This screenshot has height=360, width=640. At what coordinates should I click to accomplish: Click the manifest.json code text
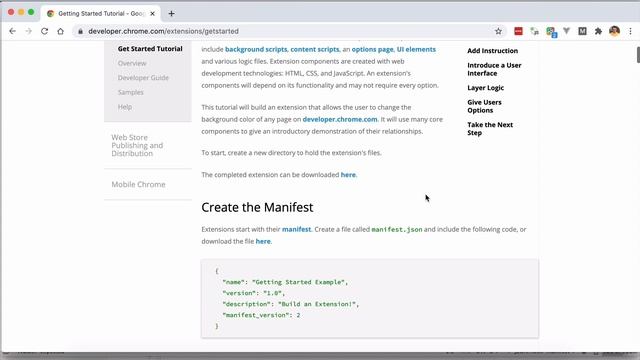397,229
